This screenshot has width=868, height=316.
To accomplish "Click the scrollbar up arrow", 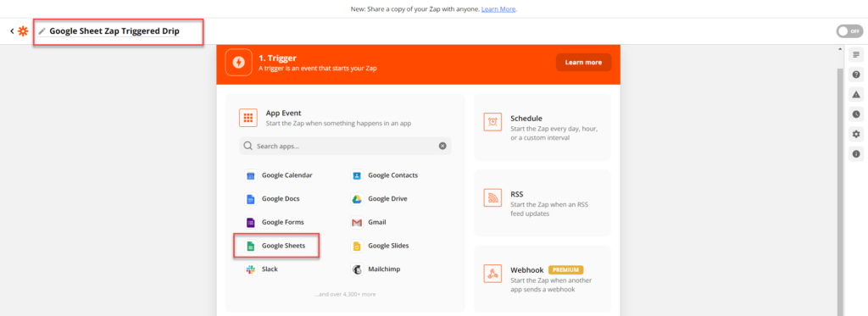I will [840, 50].
